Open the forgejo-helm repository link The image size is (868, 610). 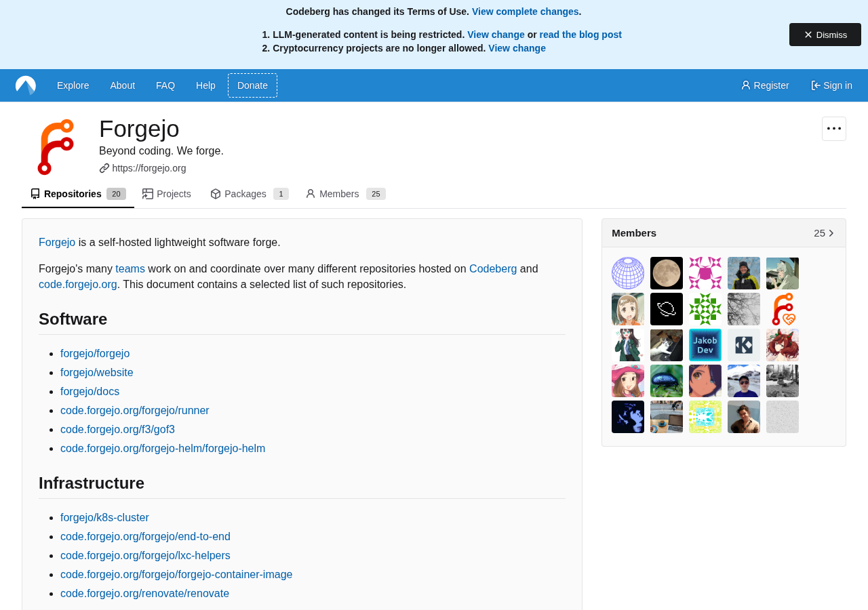coord(163,448)
